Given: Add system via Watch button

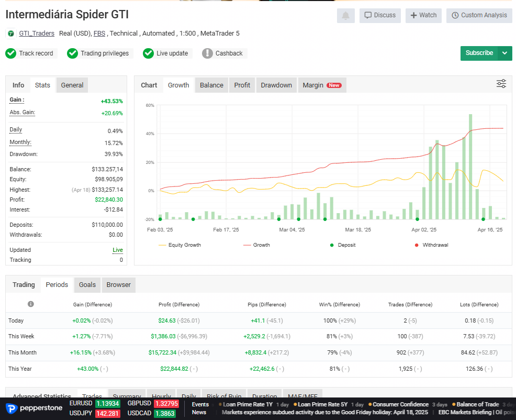Looking at the screenshot, I should click(x=423, y=16).
